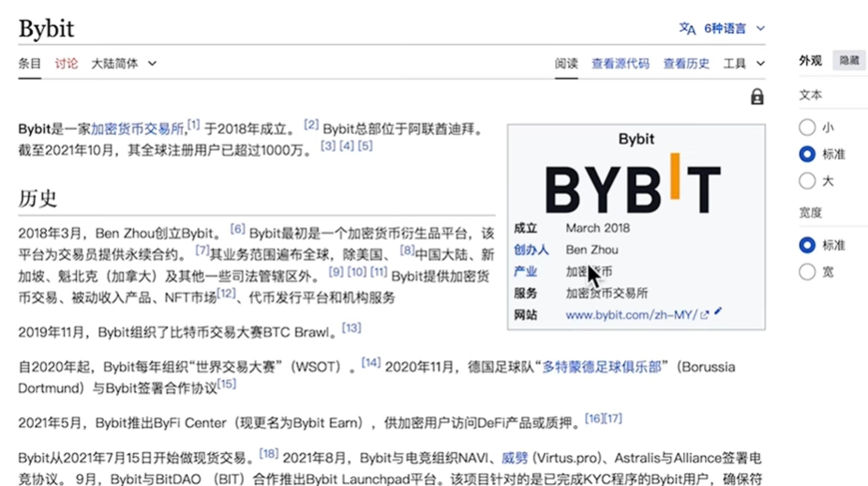Open citation reference [1]
This screenshot has width=868, height=486.
193,124
